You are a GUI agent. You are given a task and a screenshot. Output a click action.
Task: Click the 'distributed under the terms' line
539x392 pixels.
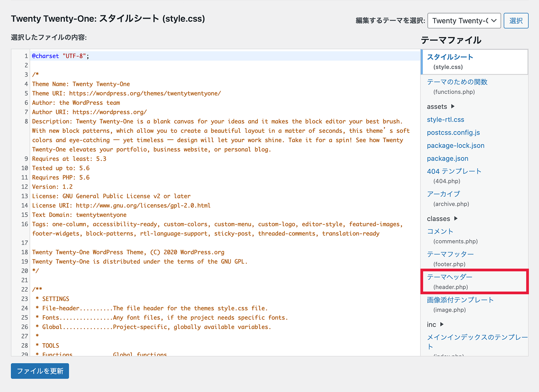(x=140, y=262)
